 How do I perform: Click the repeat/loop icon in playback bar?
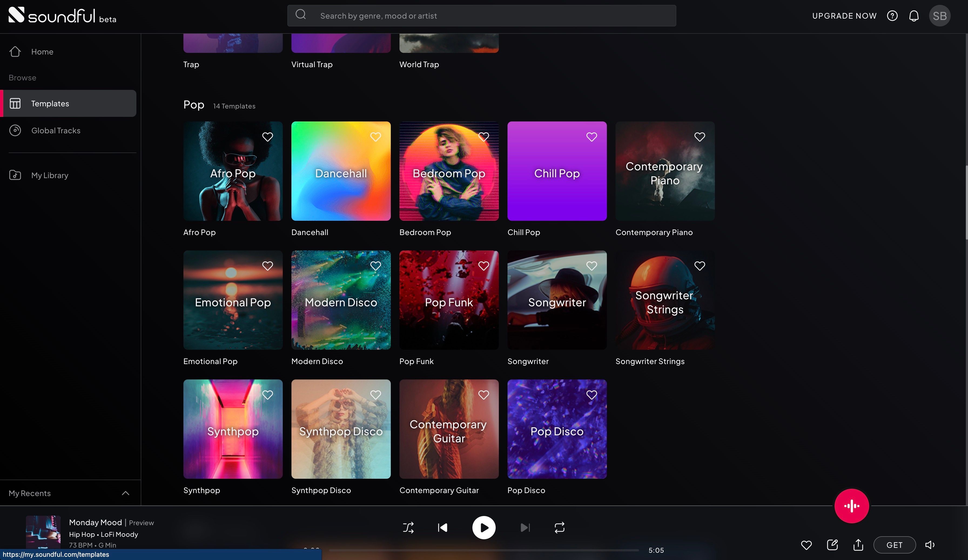[559, 528]
